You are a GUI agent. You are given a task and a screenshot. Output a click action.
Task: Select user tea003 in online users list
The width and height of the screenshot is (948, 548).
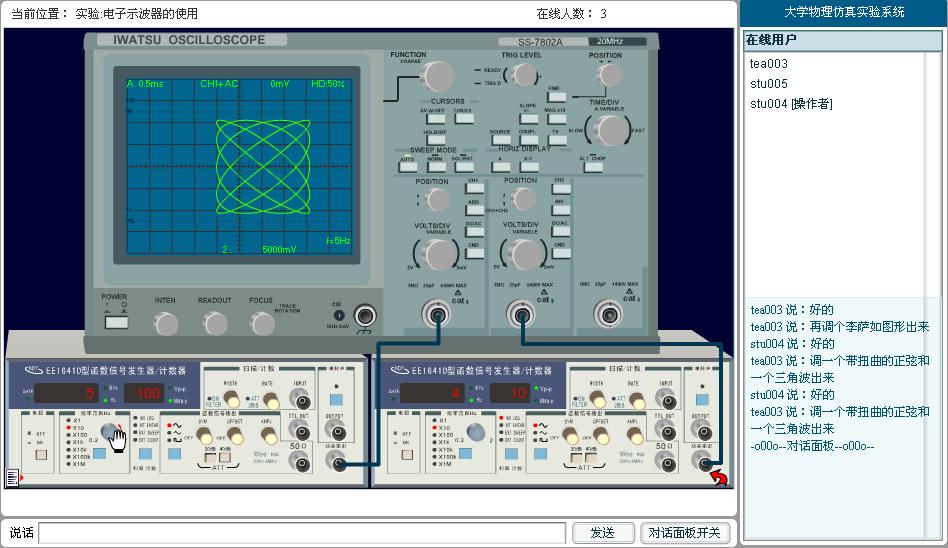click(x=769, y=64)
